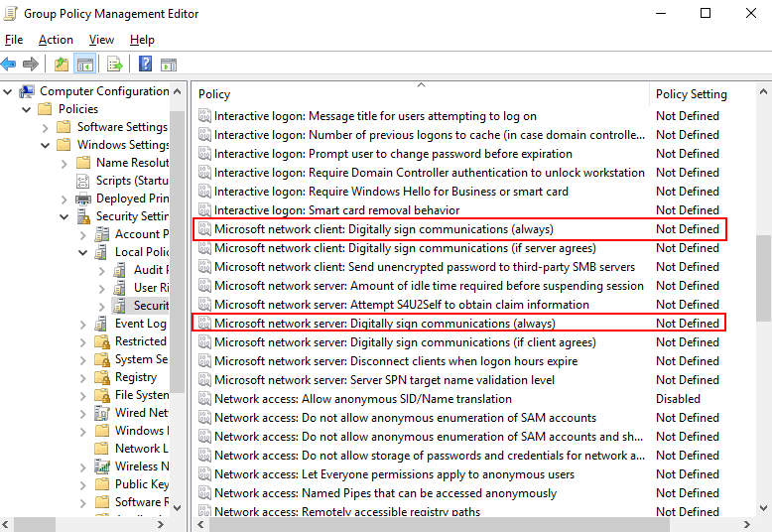Expand the Software Settings node
Viewport: 772px width, 532px height.
pyautogui.click(x=46, y=128)
